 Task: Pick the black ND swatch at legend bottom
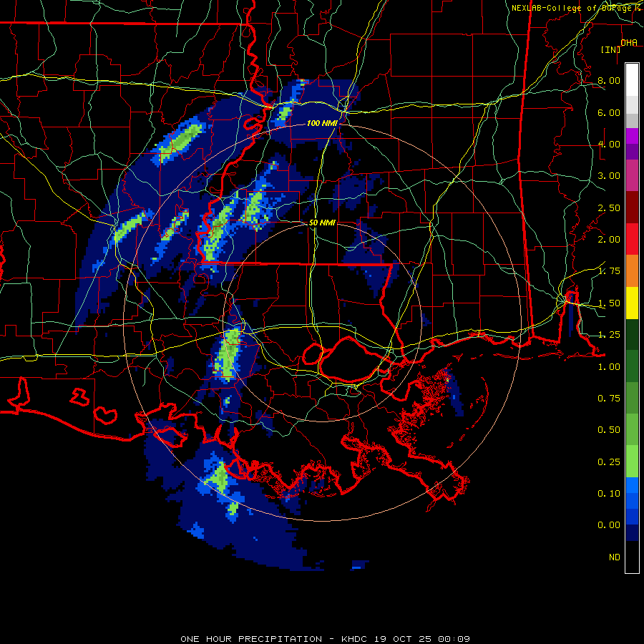click(x=632, y=557)
